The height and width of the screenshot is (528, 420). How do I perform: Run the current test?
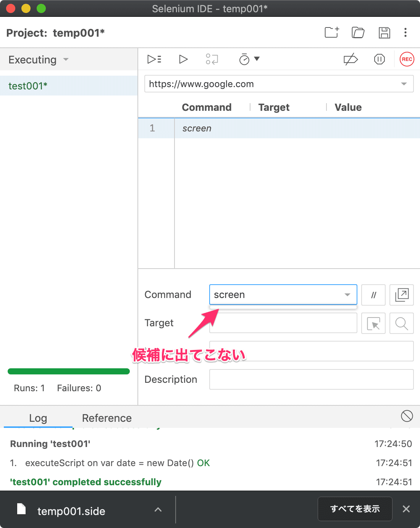click(183, 59)
